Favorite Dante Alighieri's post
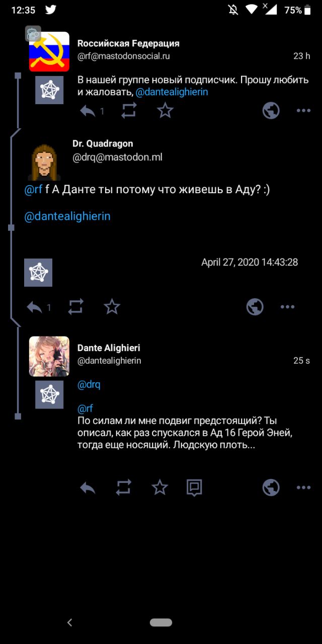The image size is (322, 644). 159,488
